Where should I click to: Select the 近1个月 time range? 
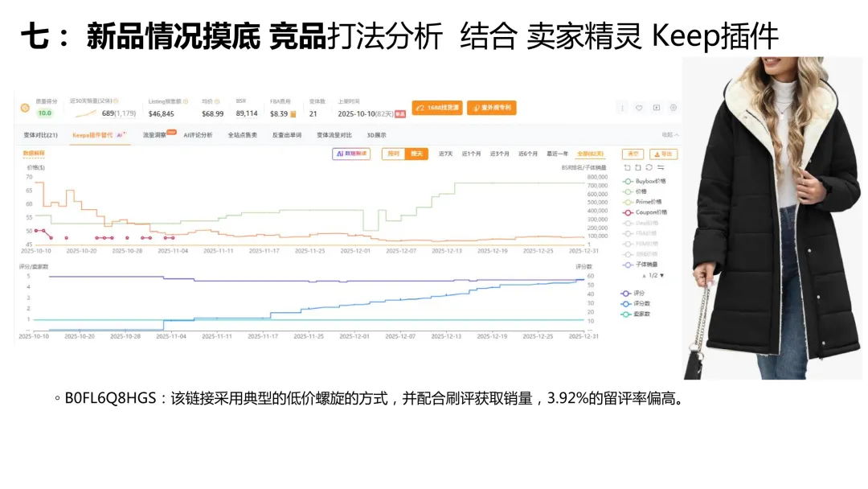pos(471,154)
